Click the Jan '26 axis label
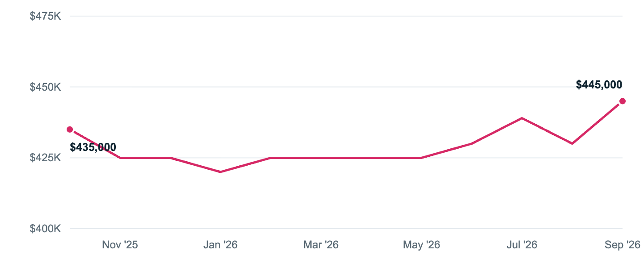The width and height of the screenshot is (644, 268). [x=220, y=245]
